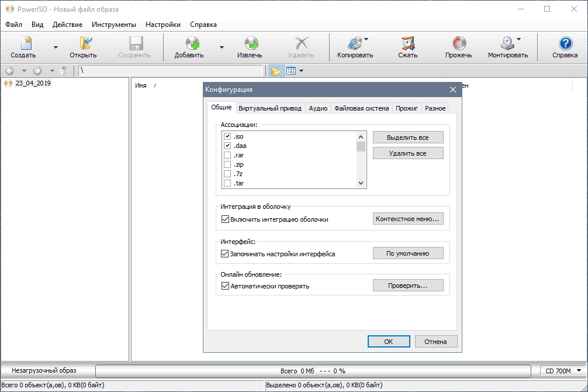Open the view mode dropdown arrow
The height and width of the screenshot is (392, 588).
point(301,71)
